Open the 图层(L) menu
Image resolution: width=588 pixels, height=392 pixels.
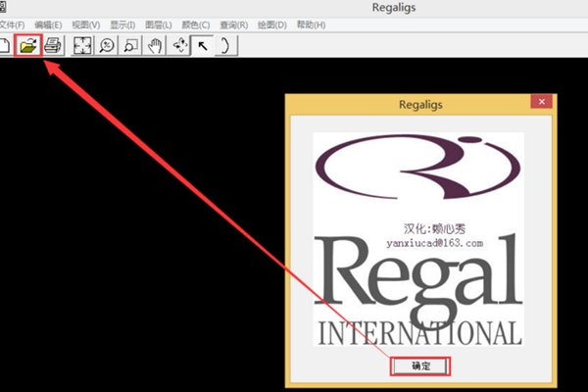click(160, 24)
